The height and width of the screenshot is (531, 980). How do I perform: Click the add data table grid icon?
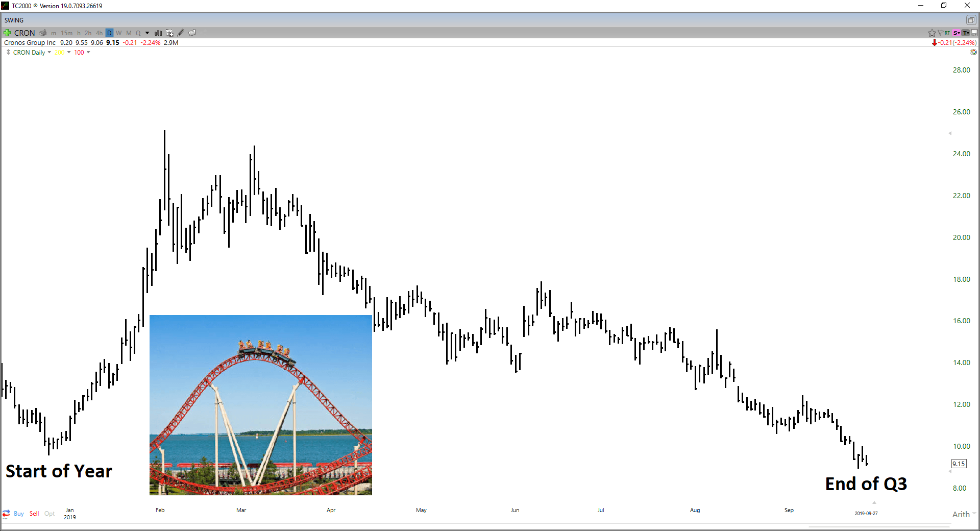[169, 33]
